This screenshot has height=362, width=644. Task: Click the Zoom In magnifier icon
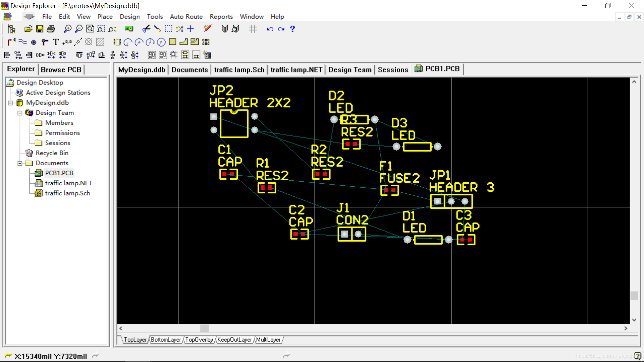(67, 29)
